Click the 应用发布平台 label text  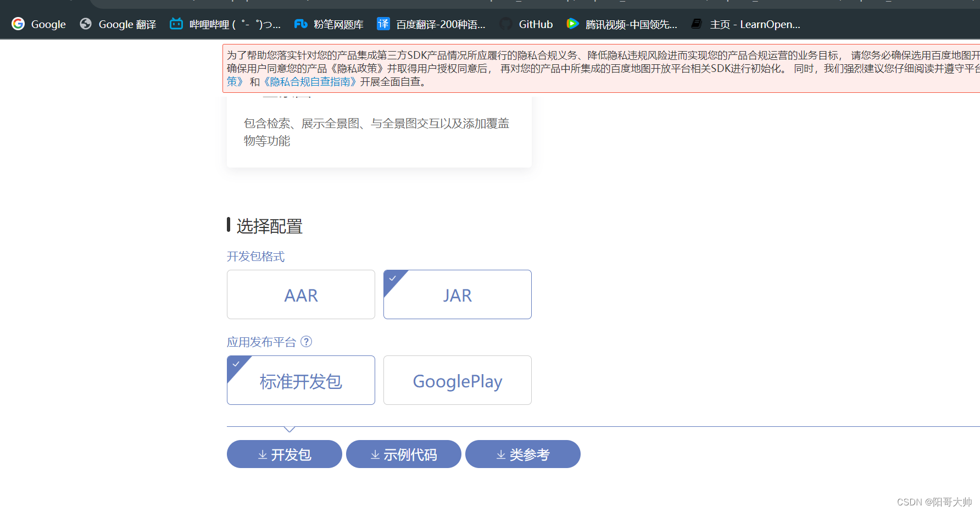pos(261,342)
